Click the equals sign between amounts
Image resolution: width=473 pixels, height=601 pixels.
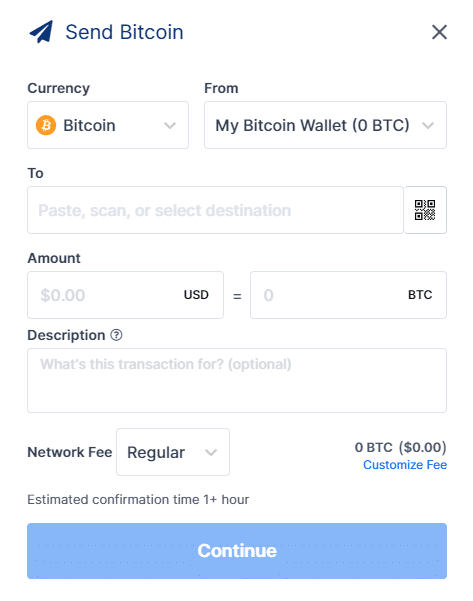point(237,296)
